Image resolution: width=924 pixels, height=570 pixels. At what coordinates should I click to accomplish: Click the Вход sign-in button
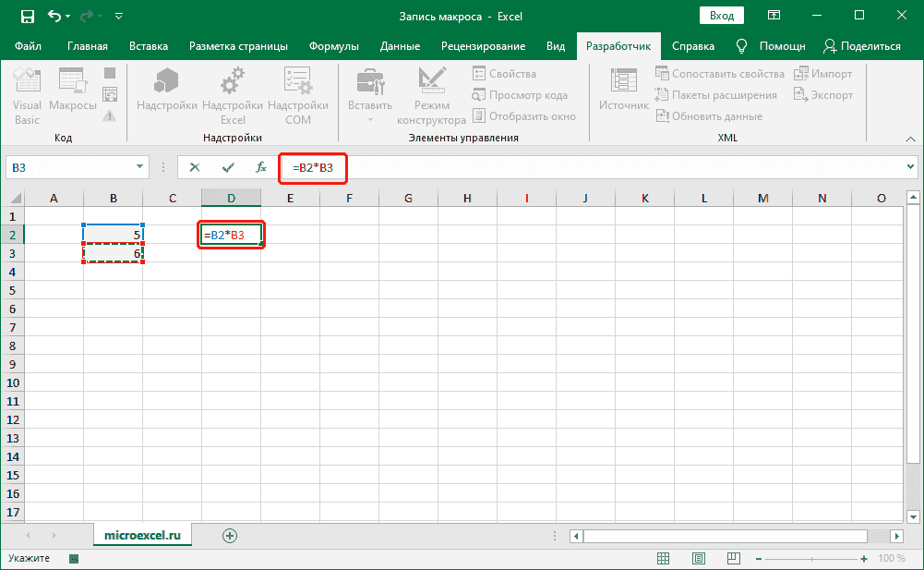tap(723, 16)
